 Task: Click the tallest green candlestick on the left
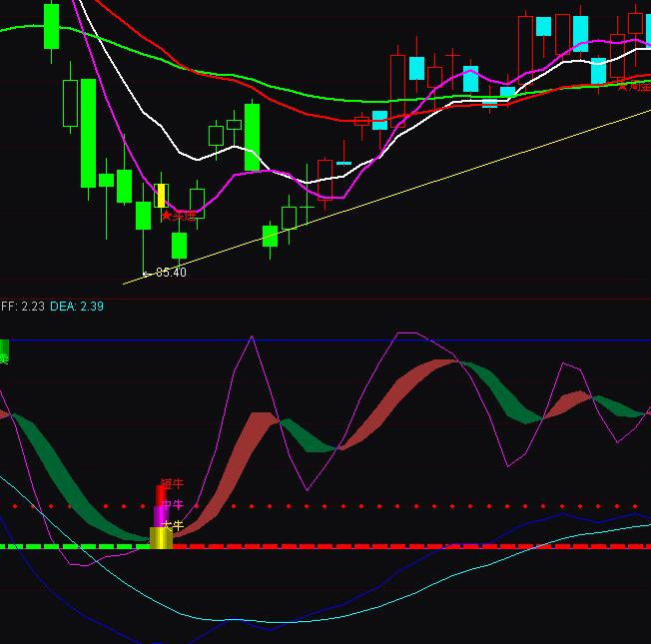pos(88,132)
